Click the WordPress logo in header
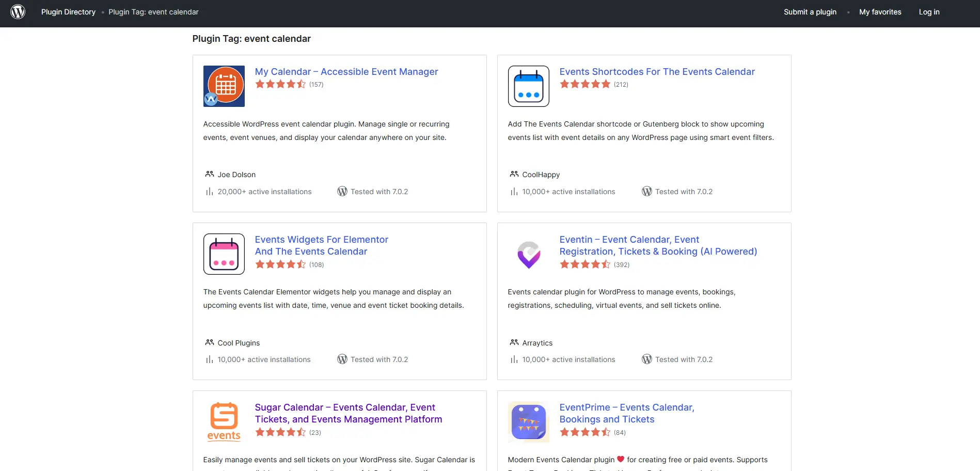Image resolution: width=980 pixels, height=471 pixels. (18, 12)
